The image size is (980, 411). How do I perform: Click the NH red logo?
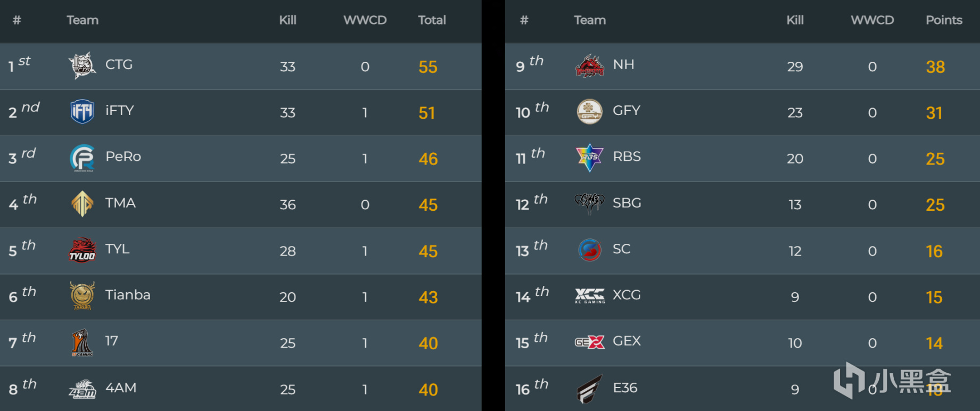[x=590, y=66]
